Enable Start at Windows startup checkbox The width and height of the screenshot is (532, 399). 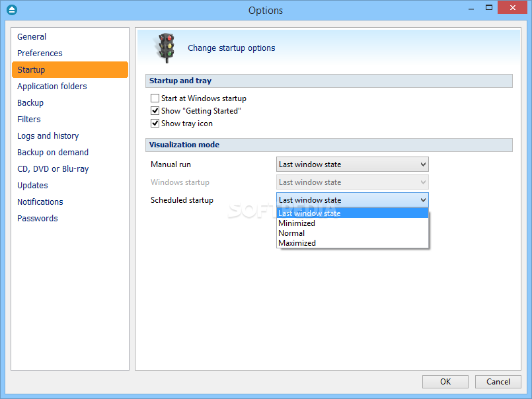(x=155, y=98)
